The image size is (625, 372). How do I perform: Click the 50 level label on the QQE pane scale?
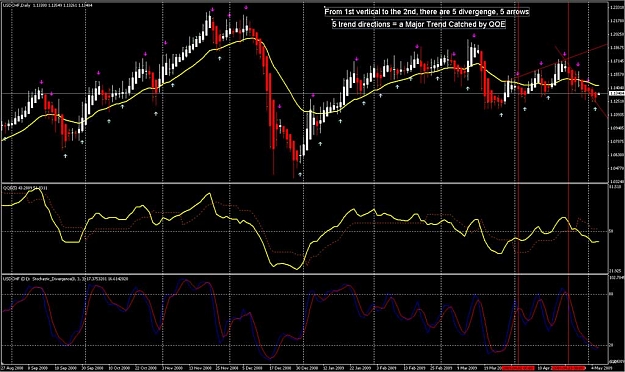click(x=611, y=231)
